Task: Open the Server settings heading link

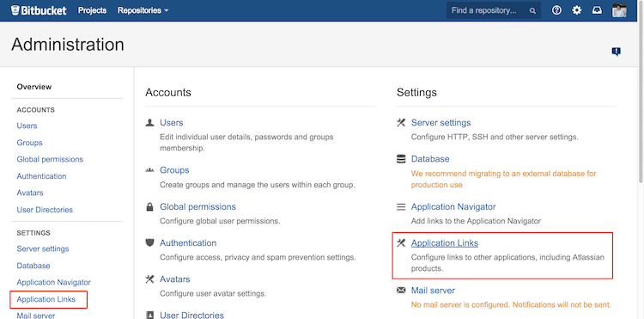Action: coord(440,122)
